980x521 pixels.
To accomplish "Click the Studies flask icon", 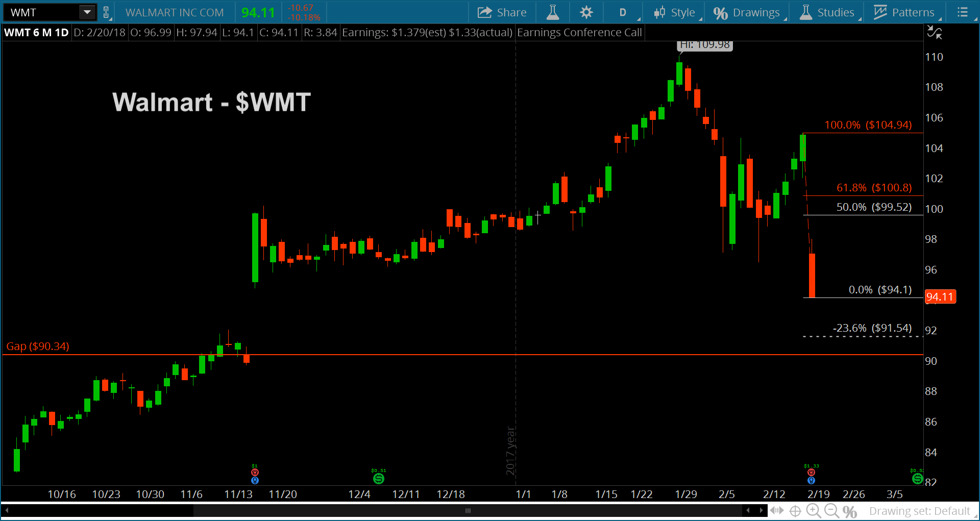I will pos(806,12).
